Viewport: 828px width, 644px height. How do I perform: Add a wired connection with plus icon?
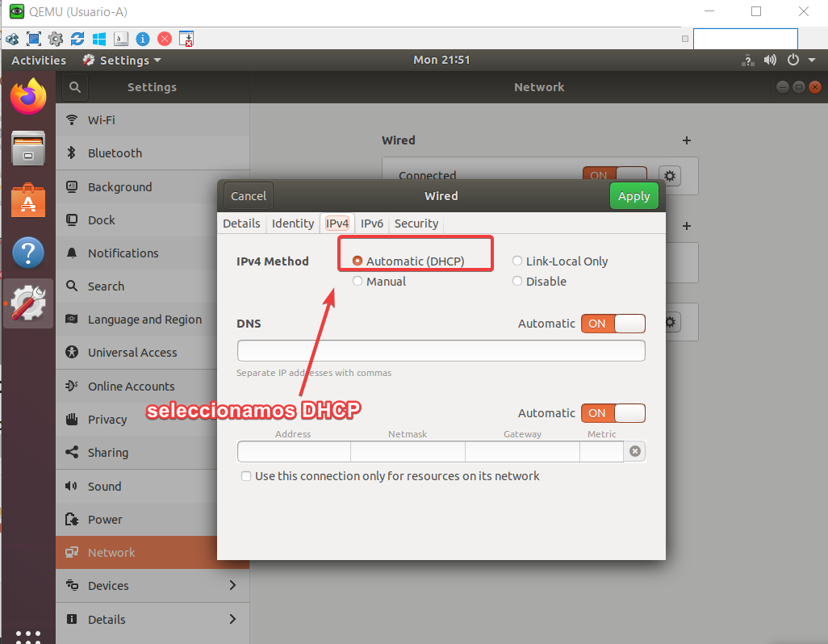(x=687, y=140)
